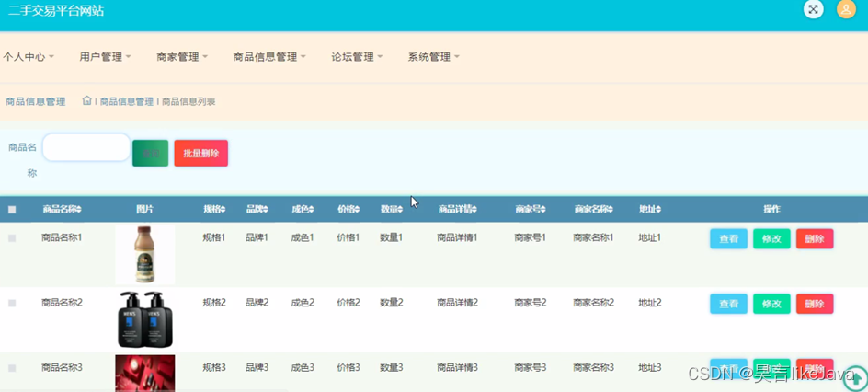Click the 商品名称3 cell
This screenshot has width=868, height=392.
click(62, 367)
